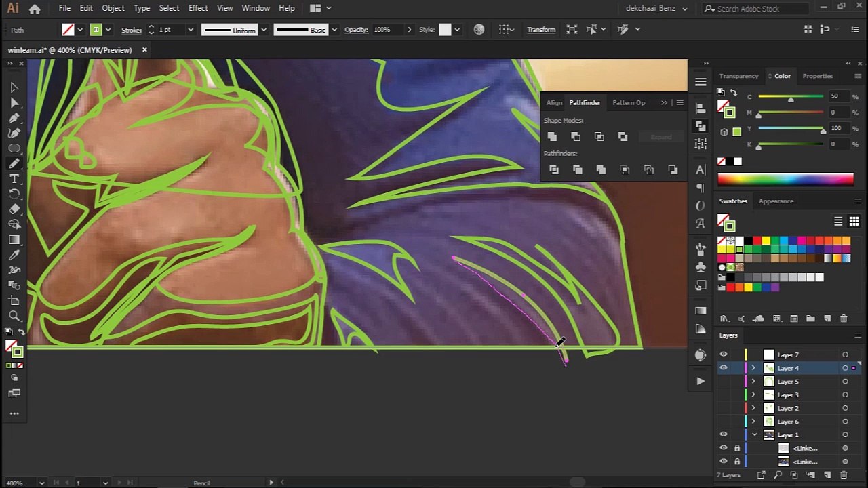This screenshot has width=868, height=488.
Task: Open the Basic brush definition dropdown
Action: pyautogui.click(x=334, y=30)
